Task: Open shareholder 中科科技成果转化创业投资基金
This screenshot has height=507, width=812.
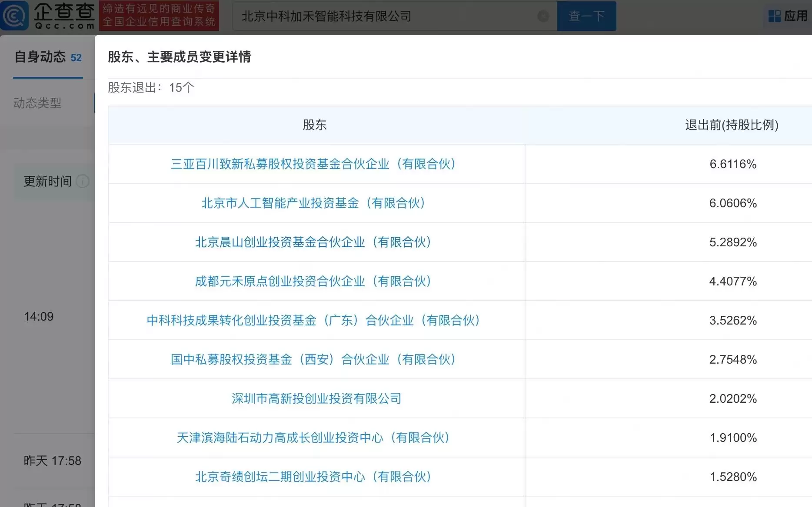Action: point(313,320)
